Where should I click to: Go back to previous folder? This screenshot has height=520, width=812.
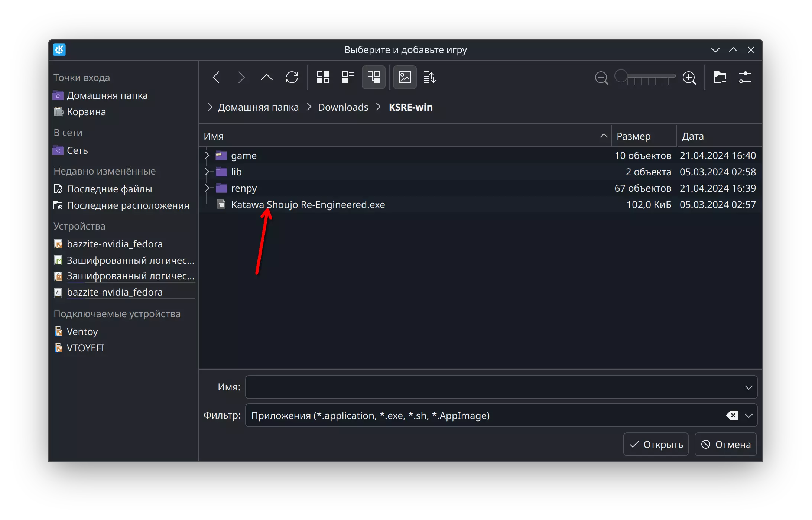pyautogui.click(x=216, y=78)
